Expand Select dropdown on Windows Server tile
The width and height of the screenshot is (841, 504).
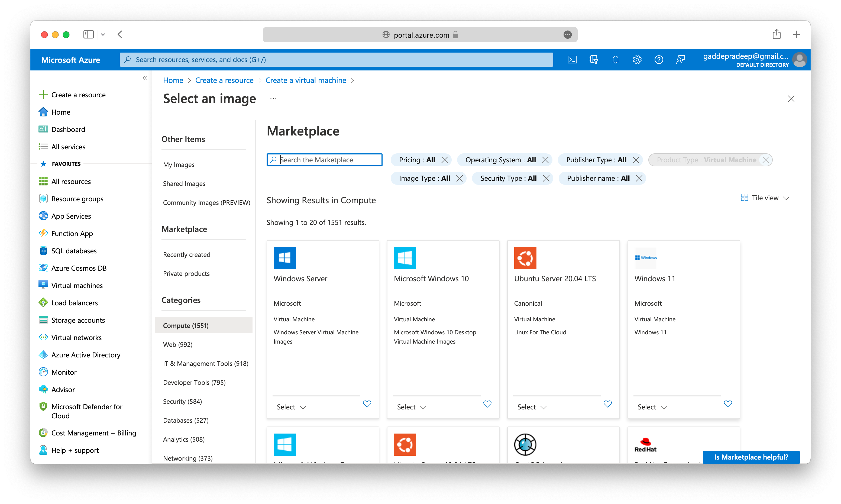pos(291,407)
